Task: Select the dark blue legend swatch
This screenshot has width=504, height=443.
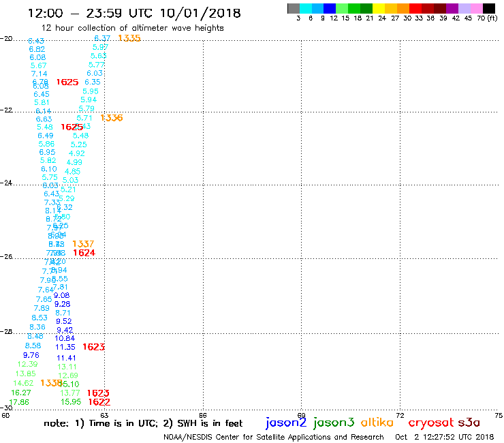Action: (330, 8)
